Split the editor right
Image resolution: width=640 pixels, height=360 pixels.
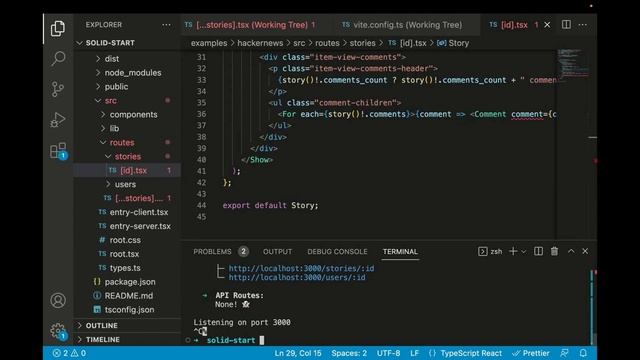tap(566, 24)
